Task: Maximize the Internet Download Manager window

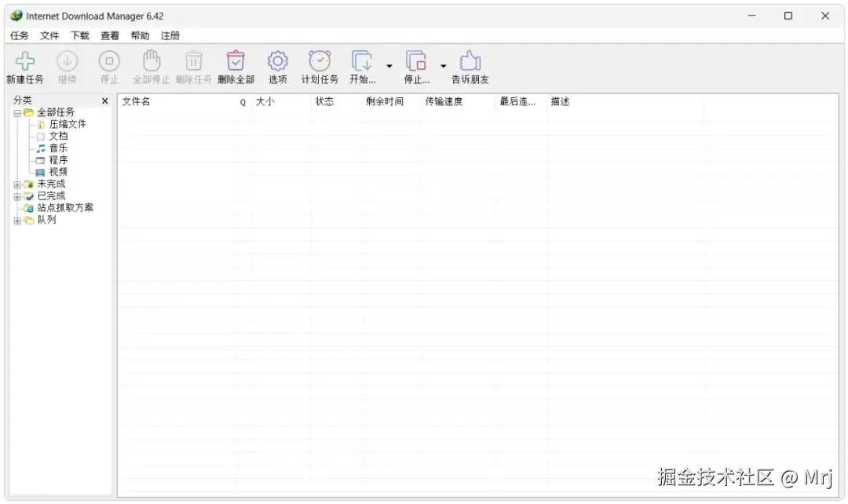Action: [x=788, y=16]
